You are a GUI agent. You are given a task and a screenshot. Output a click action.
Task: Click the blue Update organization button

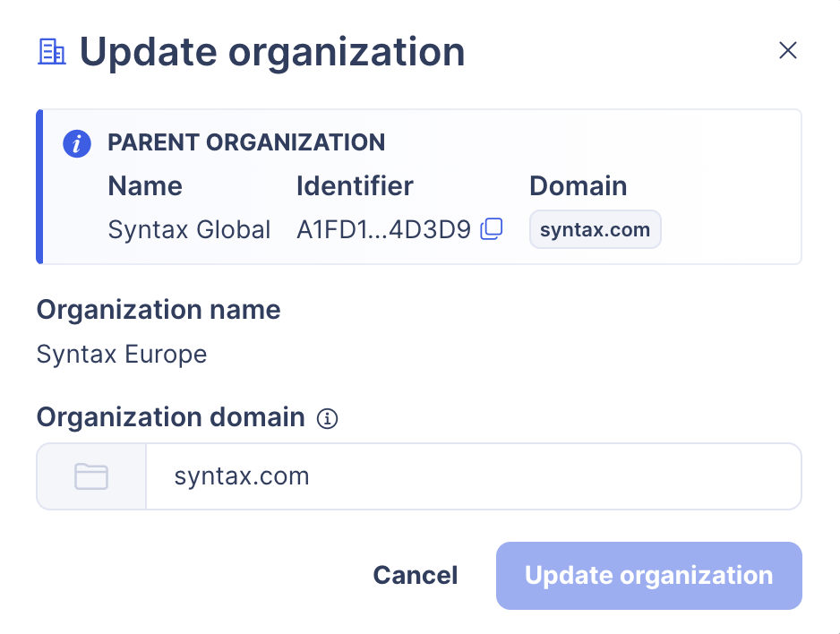648,575
